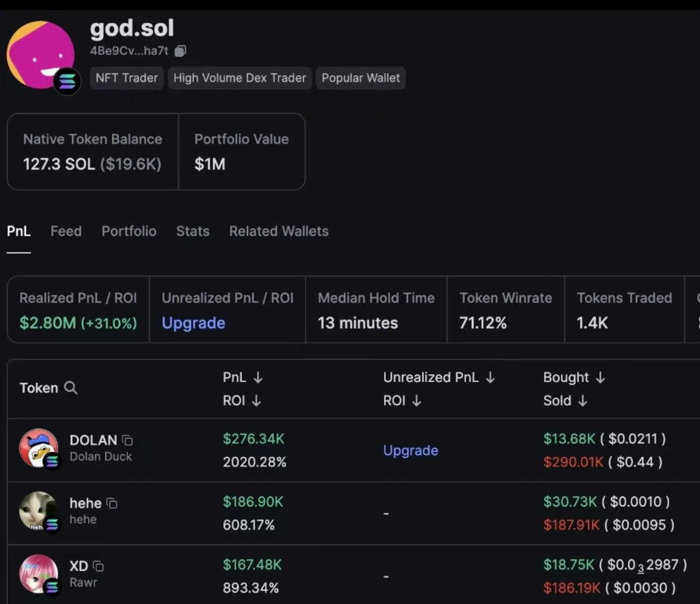The image size is (700, 604).
Task: Sort the table by PnL arrow
Action: point(258,377)
